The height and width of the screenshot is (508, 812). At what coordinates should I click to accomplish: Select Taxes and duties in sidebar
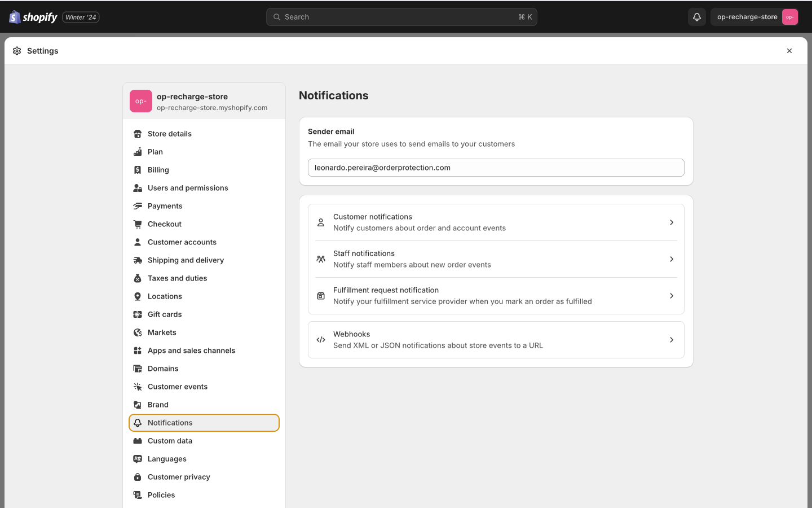204,278
